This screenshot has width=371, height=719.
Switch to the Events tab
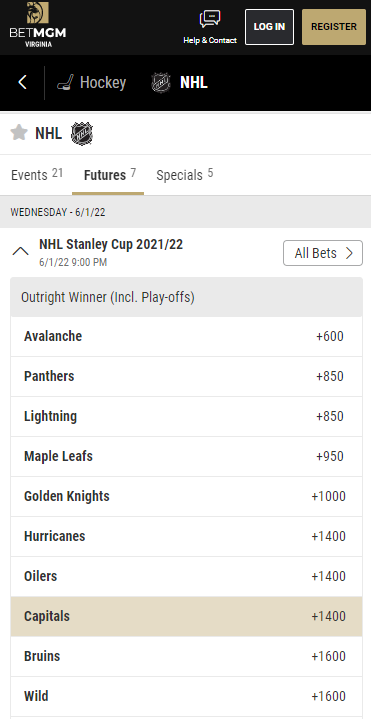(x=37, y=175)
